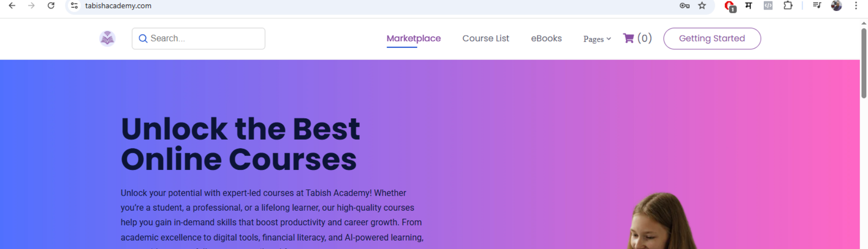Open the Chrome three-dot menu

pyautogui.click(x=856, y=5)
